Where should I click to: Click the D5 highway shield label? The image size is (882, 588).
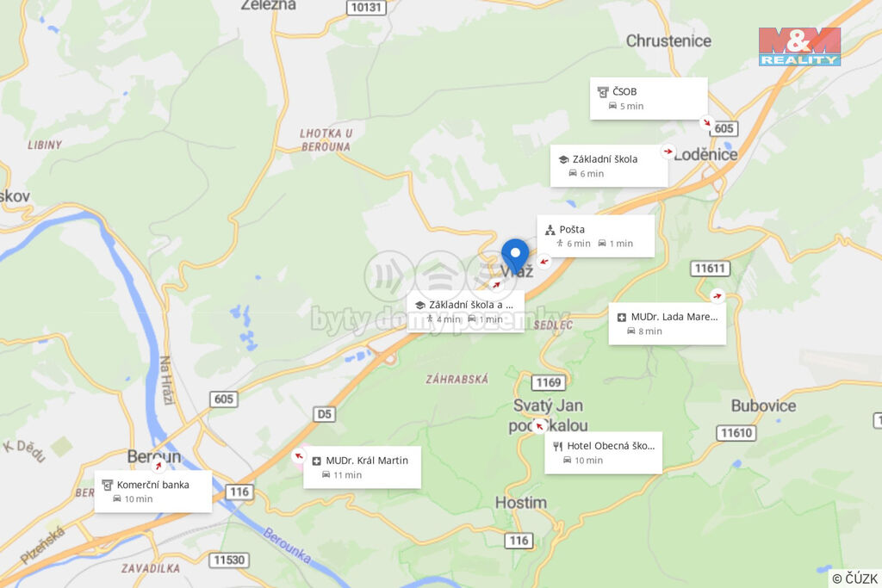(x=324, y=414)
